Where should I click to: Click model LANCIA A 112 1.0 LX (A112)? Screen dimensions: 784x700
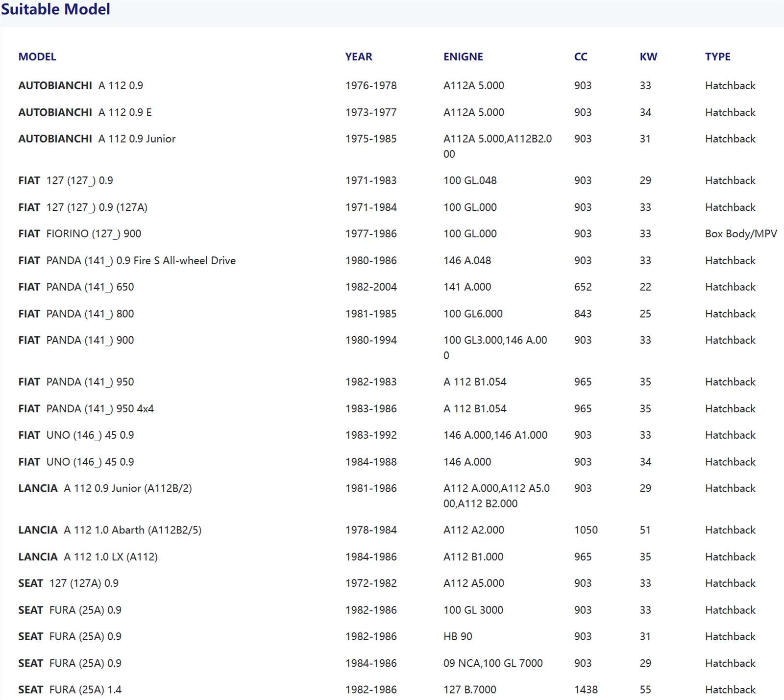click(x=88, y=557)
